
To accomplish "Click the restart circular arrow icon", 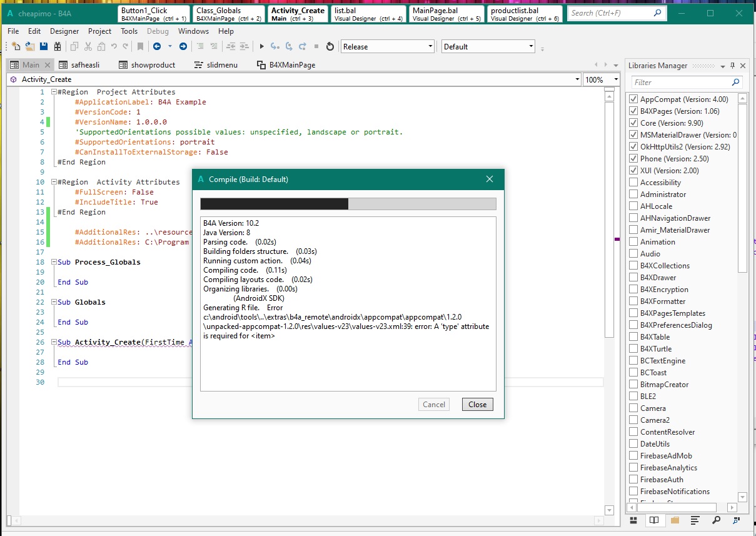I will pos(330,46).
